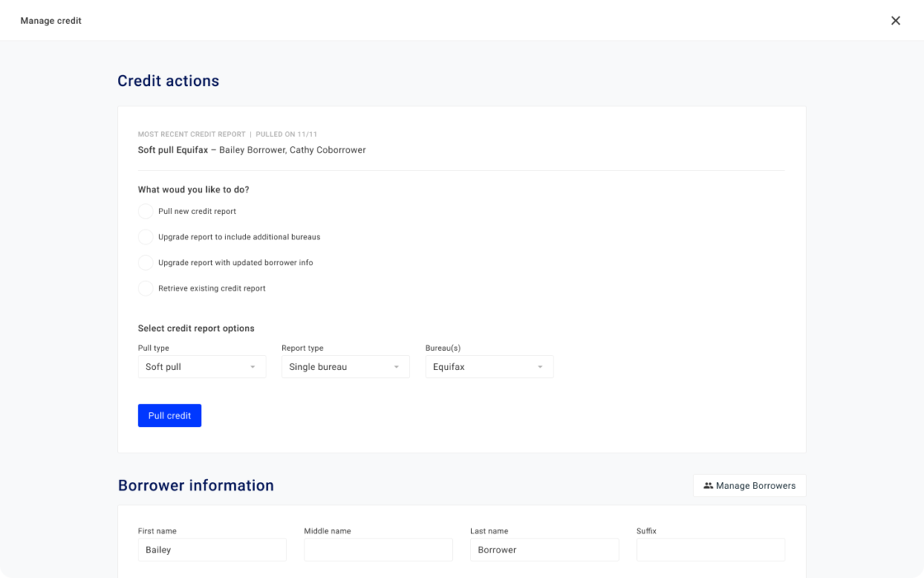Image resolution: width=924 pixels, height=578 pixels.
Task: Open the Pull type dropdown
Action: (x=201, y=367)
